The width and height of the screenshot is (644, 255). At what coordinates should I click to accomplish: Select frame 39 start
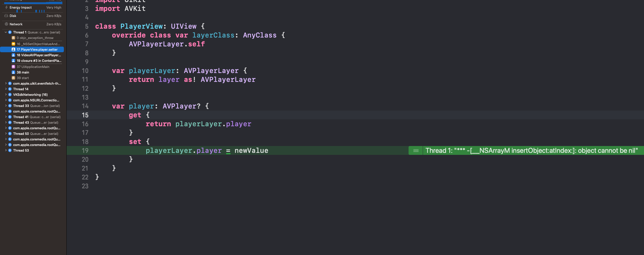[x=32, y=78]
